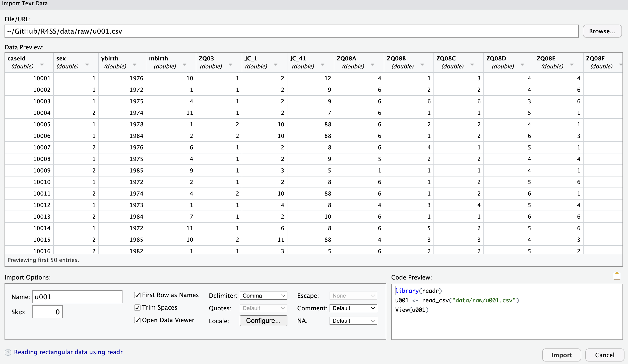The width and height of the screenshot is (628, 364).
Task: Click in the Name input field
Action: pyautogui.click(x=77, y=297)
